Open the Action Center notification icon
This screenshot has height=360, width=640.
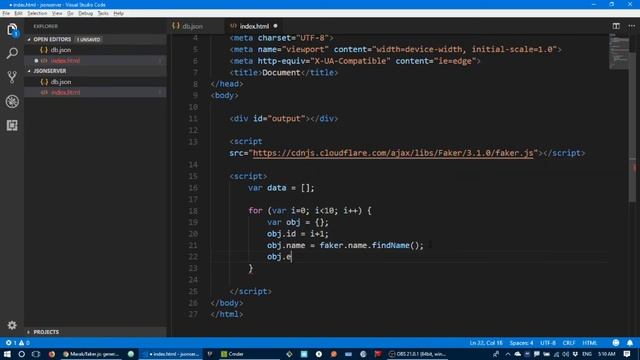click(627, 354)
